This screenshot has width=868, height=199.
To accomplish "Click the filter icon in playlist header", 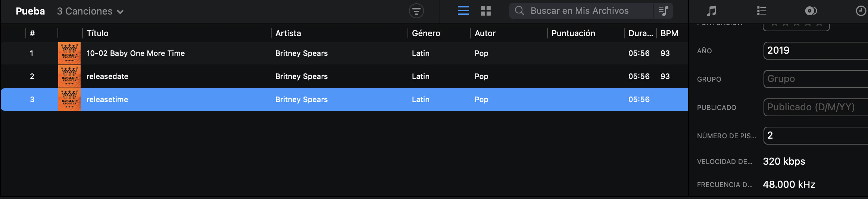I will [416, 11].
